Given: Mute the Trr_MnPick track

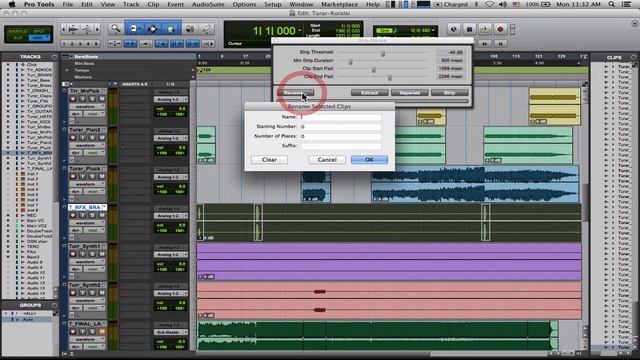Looking at the screenshot, I should coord(102,99).
